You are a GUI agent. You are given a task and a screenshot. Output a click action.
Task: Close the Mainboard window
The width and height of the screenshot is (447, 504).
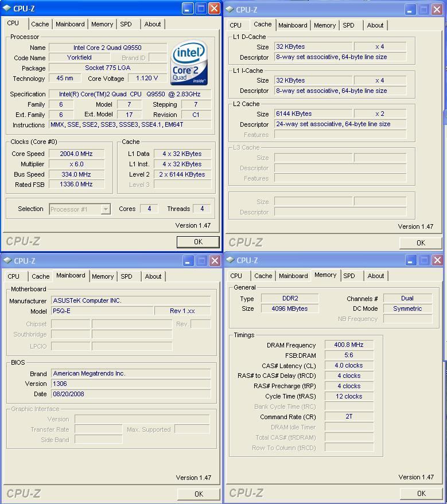point(215,260)
